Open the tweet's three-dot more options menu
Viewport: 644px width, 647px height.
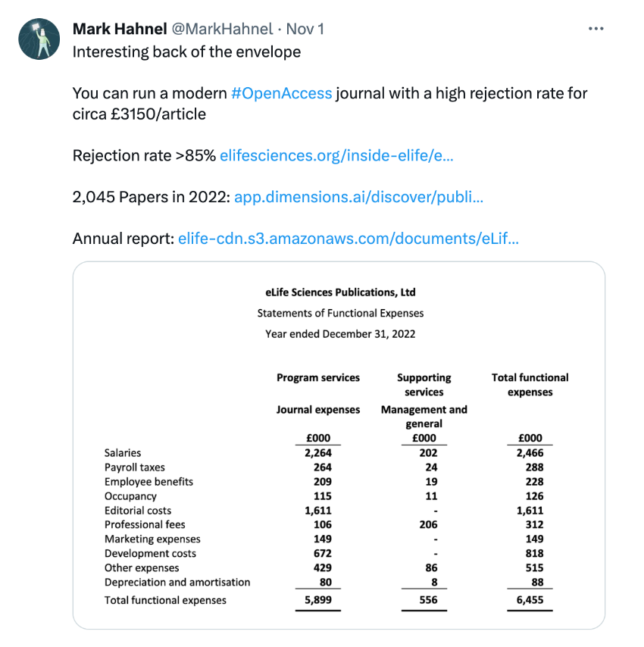596,29
